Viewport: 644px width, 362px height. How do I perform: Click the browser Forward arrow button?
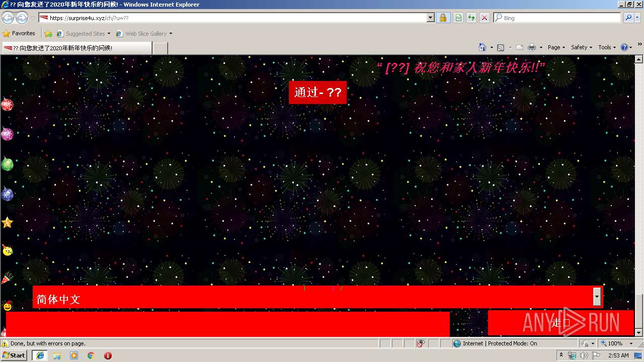click(22, 18)
